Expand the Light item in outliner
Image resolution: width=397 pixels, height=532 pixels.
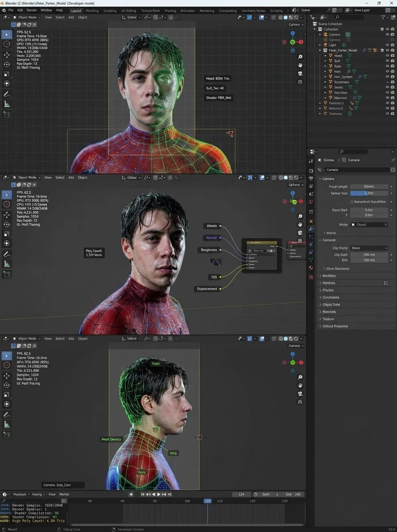click(320, 45)
